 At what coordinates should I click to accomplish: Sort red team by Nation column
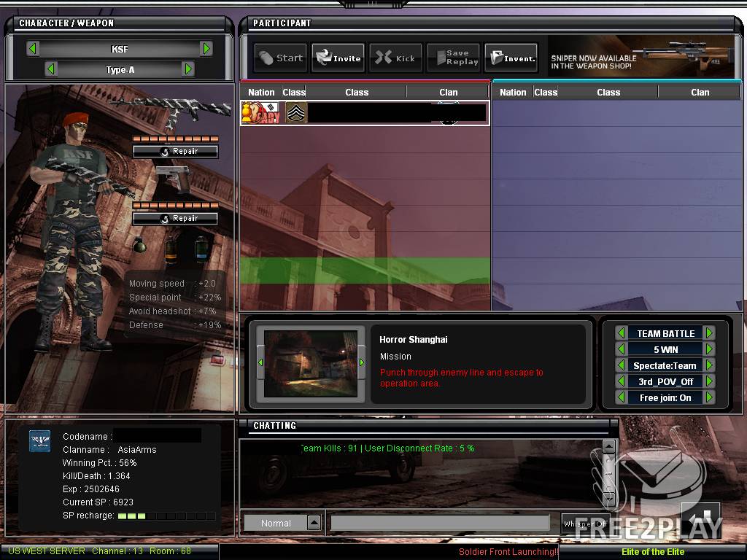[261, 93]
